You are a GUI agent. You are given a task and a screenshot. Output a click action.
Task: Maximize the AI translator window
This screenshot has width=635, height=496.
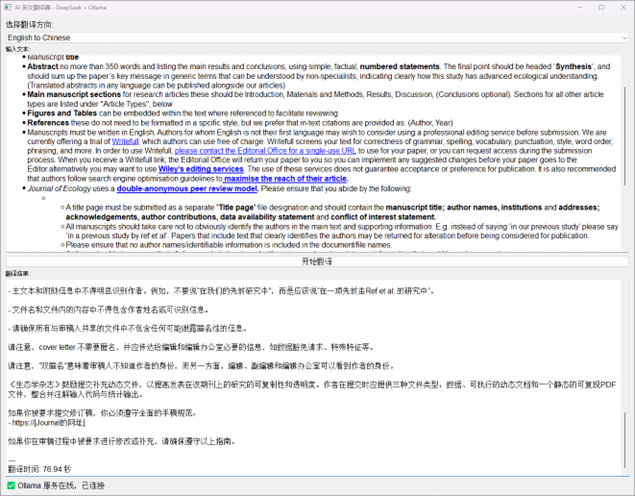tap(601, 7)
